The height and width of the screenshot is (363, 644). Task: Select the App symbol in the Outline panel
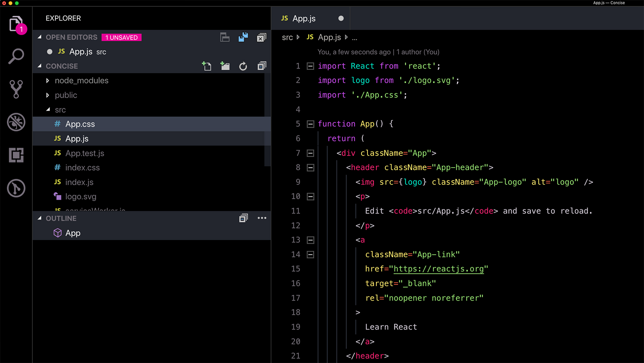coord(72,233)
